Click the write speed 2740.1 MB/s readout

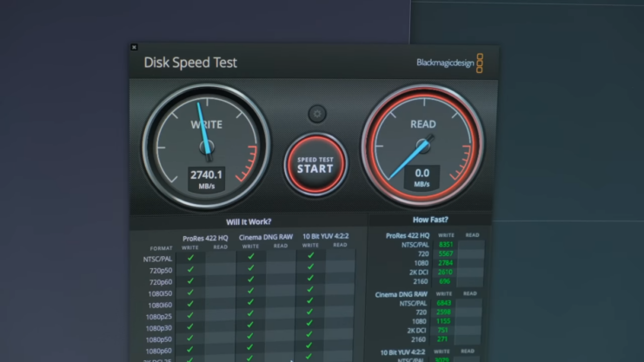click(206, 179)
